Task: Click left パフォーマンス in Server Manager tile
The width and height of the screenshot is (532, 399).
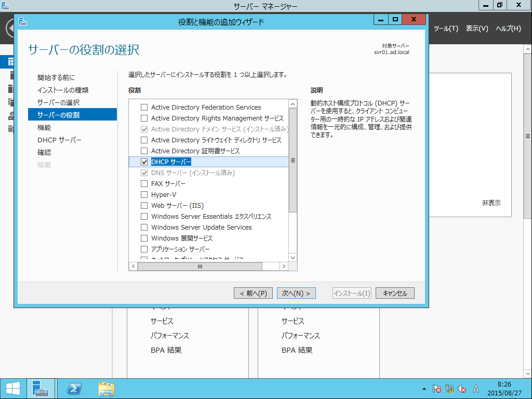Action: click(170, 336)
